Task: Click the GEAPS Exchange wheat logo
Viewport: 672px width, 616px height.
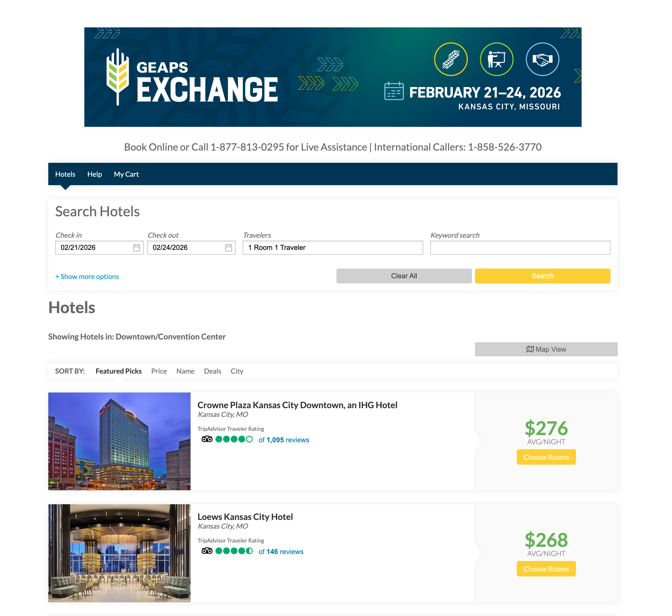Action: click(117, 77)
